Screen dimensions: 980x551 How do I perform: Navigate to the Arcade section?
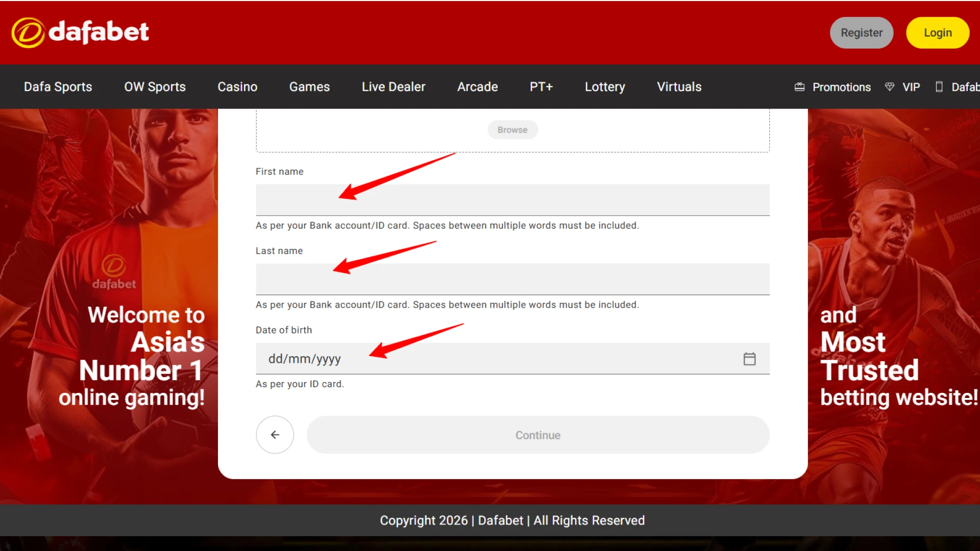477,87
